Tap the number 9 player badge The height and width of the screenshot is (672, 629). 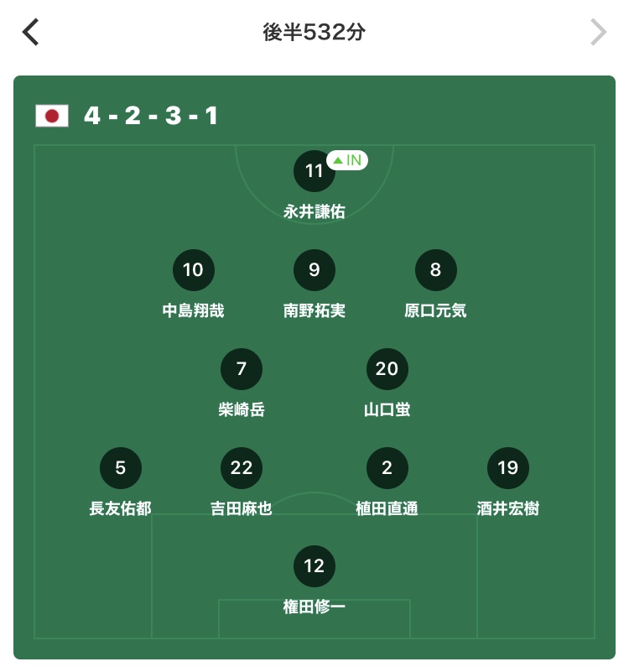(x=314, y=270)
